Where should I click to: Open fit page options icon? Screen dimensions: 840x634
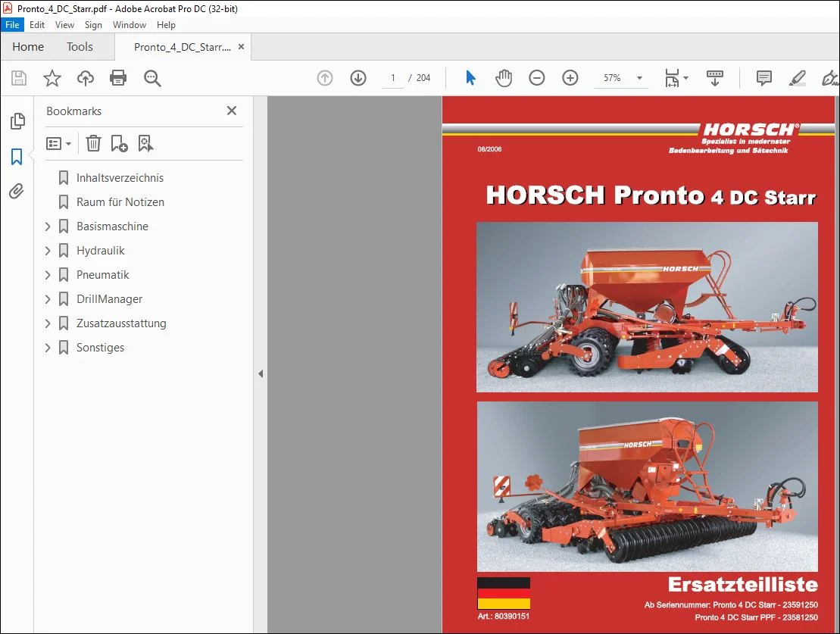(676, 78)
